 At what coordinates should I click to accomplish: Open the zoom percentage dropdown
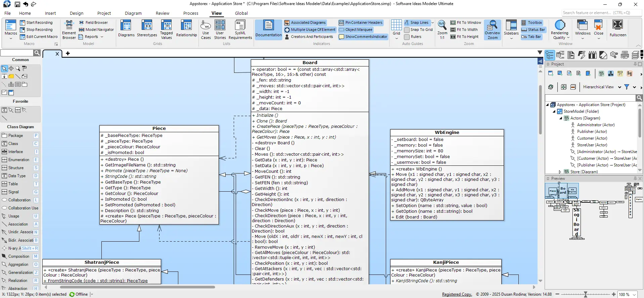click(634, 295)
